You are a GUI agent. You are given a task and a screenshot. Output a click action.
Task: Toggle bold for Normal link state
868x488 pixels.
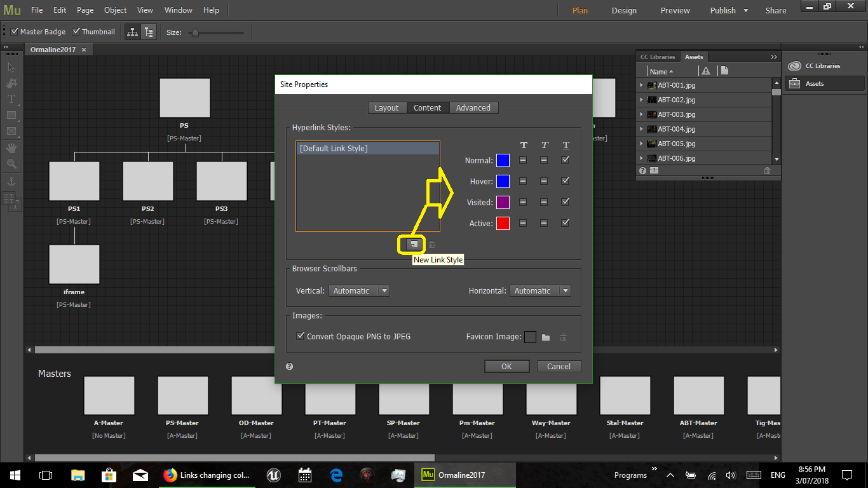click(x=523, y=160)
